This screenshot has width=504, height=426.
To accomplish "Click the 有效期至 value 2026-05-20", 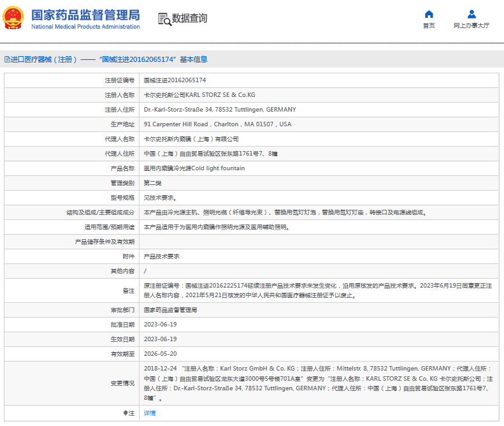I will (160, 354).
